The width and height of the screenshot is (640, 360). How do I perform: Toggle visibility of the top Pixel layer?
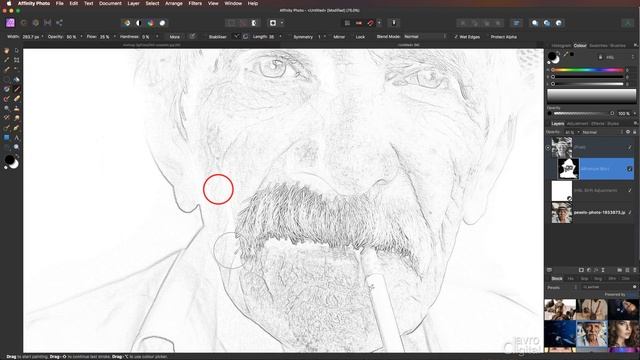pos(629,147)
